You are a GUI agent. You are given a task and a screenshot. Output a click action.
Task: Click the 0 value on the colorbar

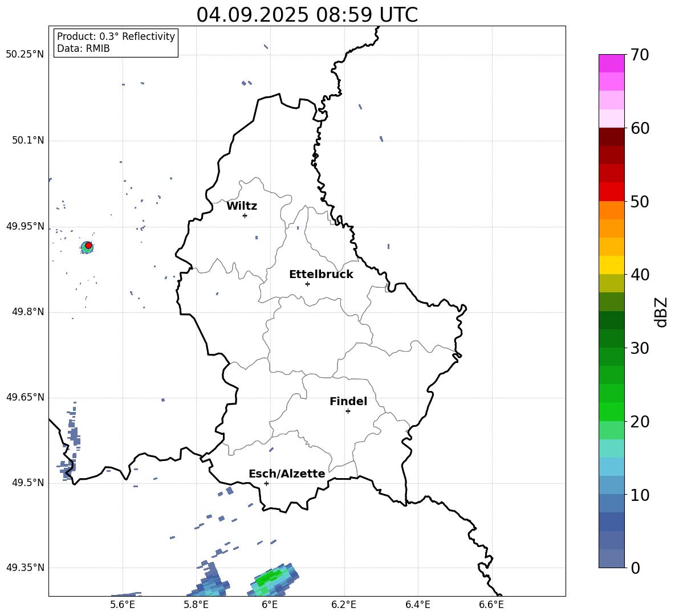pyautogui.click(x=635, y=568)
